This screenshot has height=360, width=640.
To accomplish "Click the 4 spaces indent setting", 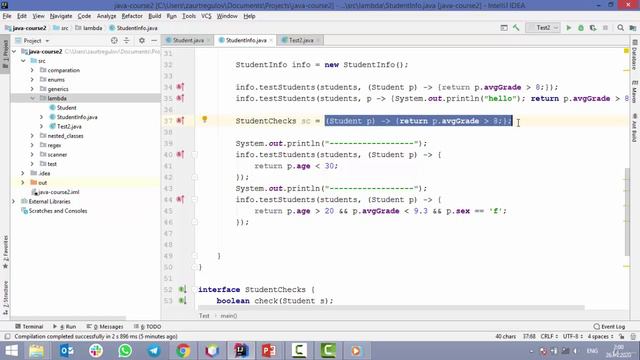I will (600, 337).
